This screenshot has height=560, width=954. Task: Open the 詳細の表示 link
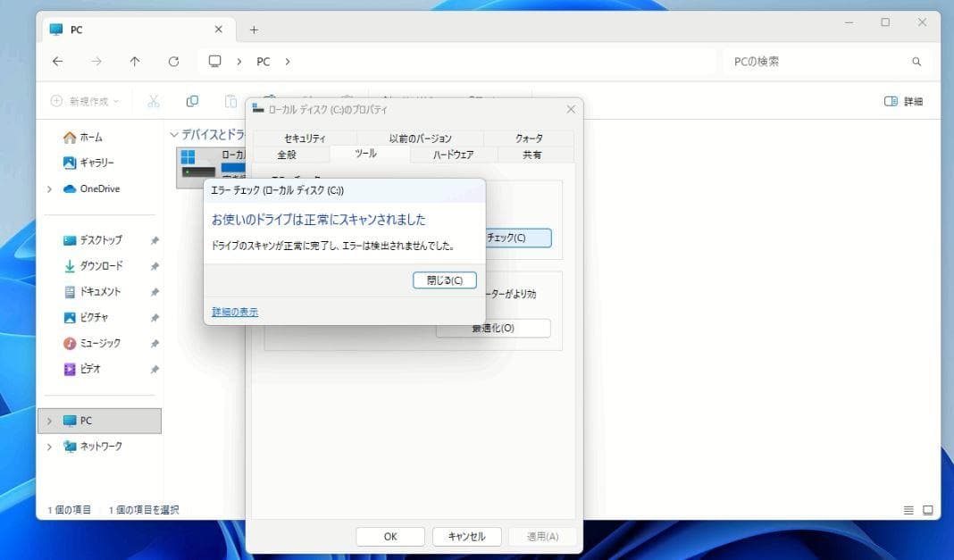pyautogui.click(x=234, y=313)
